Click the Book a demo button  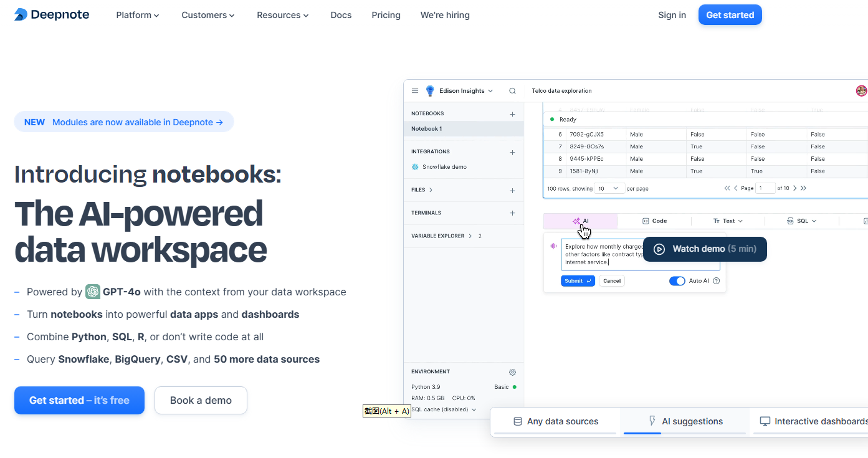tap(201, 401)
